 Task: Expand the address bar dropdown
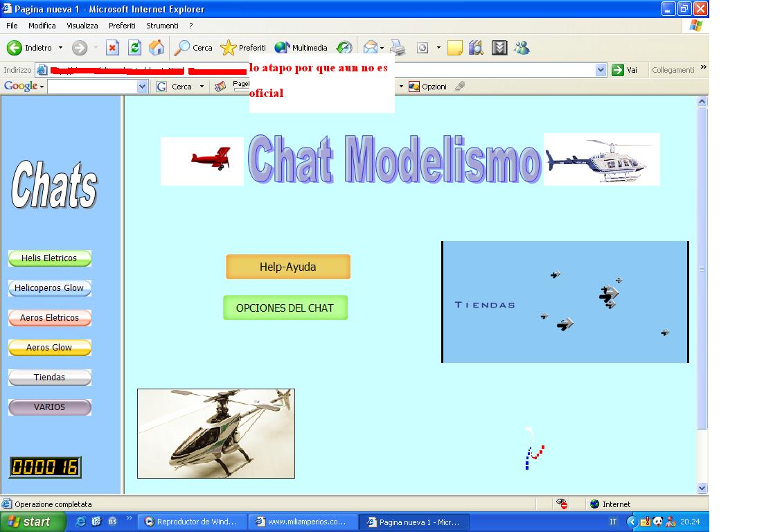tap(601, 70)
